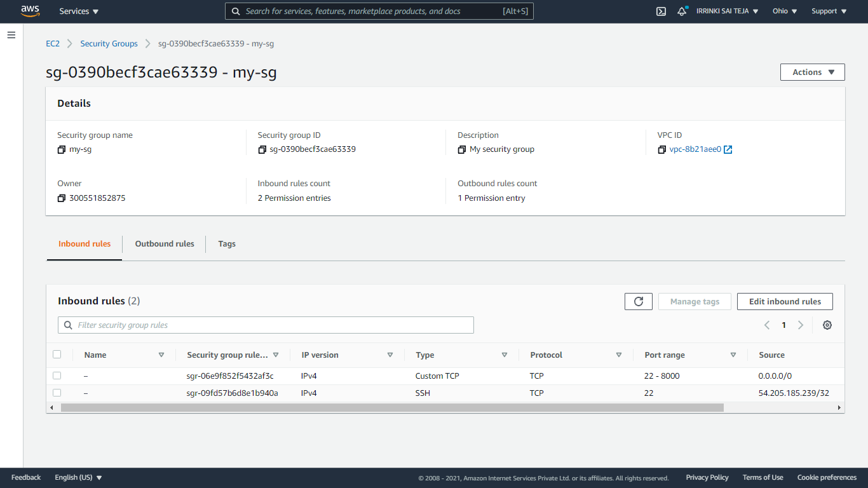This screenshot has height=488, width=868.
Task: Open the Ohio region selector
Action: tap(785, 11)
